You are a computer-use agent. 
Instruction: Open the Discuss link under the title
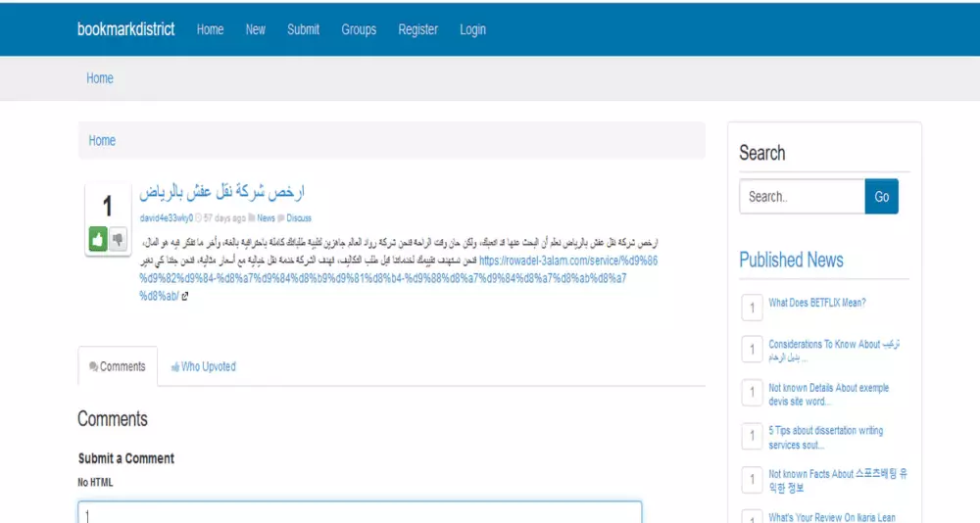click(x=299, y=218)
